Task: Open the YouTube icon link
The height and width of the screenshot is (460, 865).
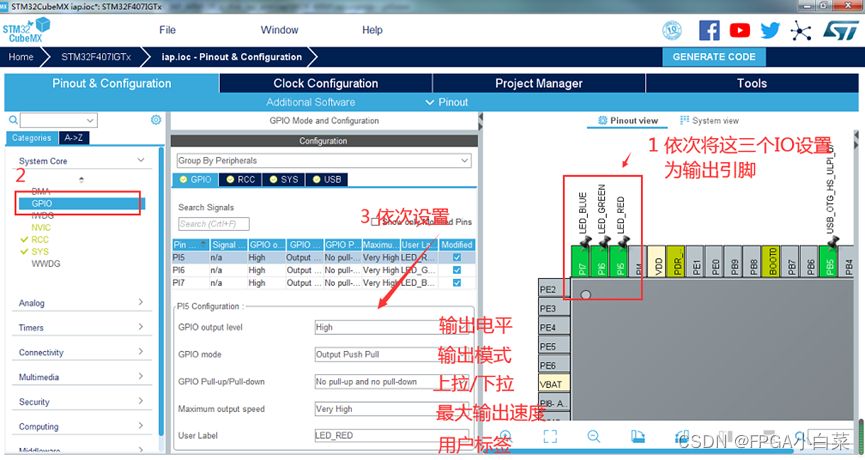Action: [739, 30]
